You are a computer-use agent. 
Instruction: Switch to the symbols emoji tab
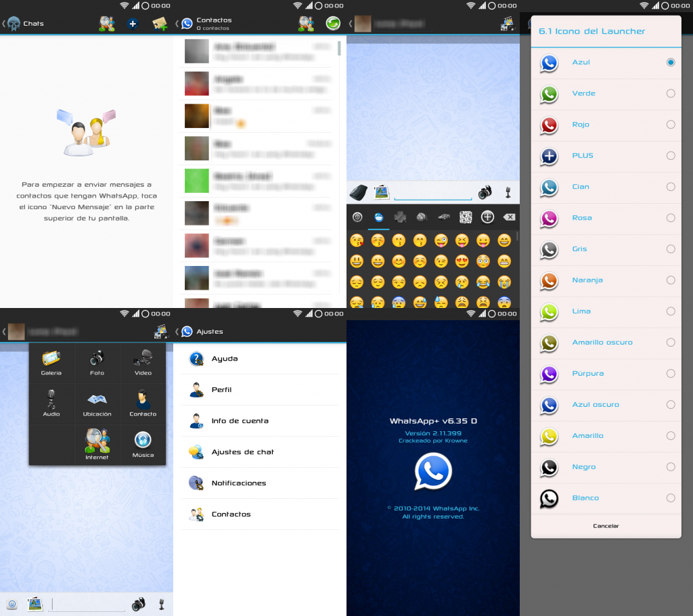tap(466, 217)
